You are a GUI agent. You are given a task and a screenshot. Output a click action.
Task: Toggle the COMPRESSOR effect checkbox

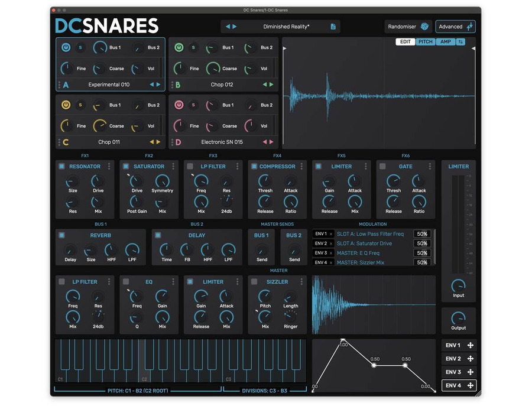254,166
